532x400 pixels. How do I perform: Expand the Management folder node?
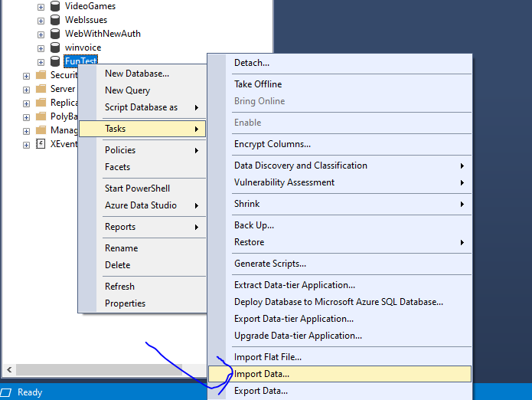click(x=27, y=131)
